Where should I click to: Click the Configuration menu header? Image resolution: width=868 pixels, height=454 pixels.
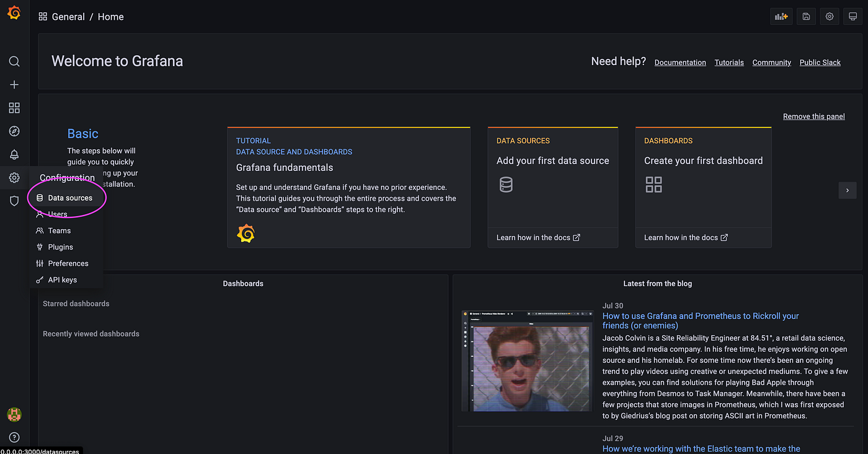[x=67, y=178]
